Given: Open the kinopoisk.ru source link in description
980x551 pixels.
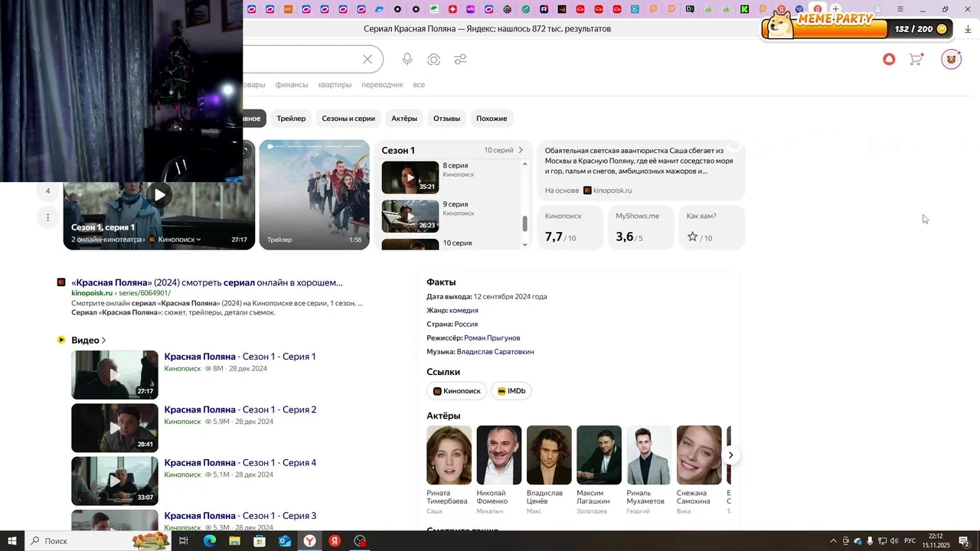Looking at the screenshot, I should click(x=608, y=191).
